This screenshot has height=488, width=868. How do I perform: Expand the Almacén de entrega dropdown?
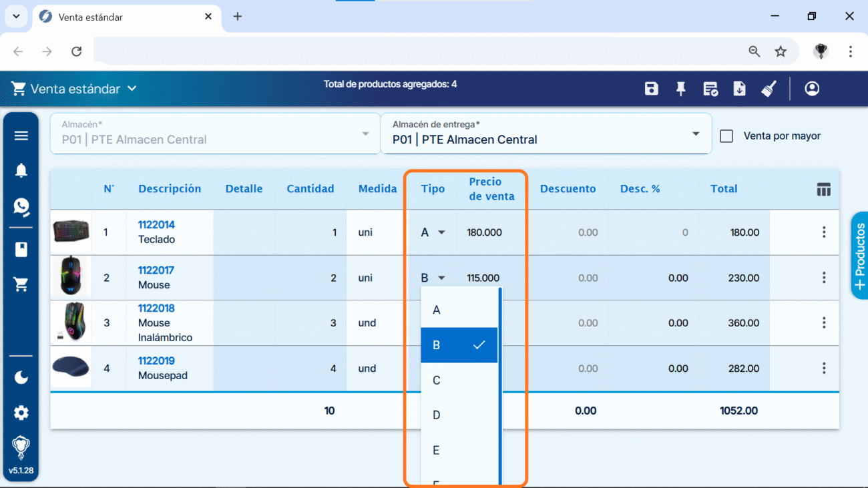pos(696,134)
